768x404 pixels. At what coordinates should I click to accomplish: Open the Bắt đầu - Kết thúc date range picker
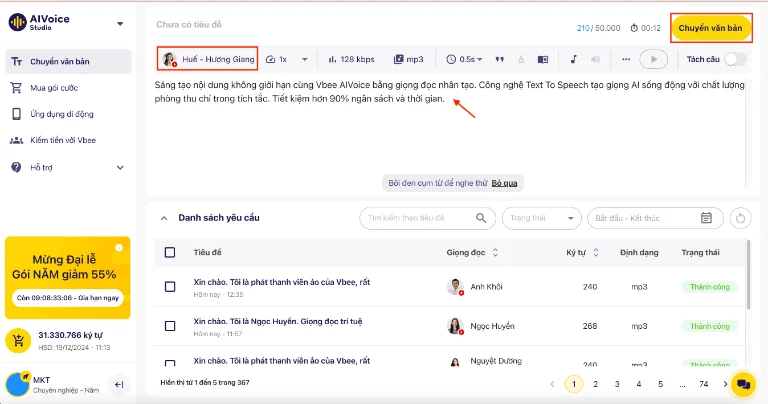tap(655, 218)
